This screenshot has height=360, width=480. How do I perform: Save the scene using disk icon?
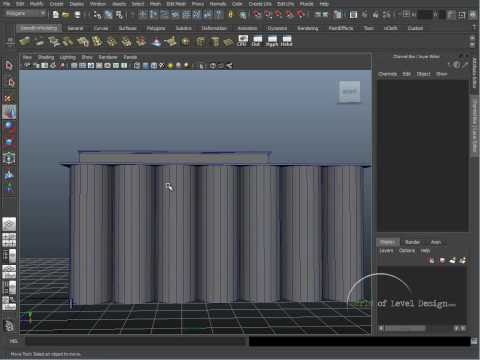coord(77,14)
